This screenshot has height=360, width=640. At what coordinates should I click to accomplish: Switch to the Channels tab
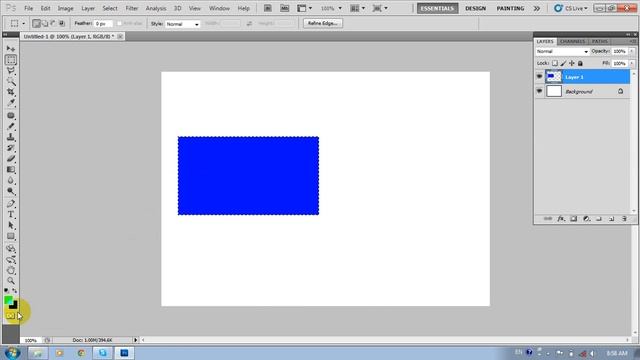(572, 41)
